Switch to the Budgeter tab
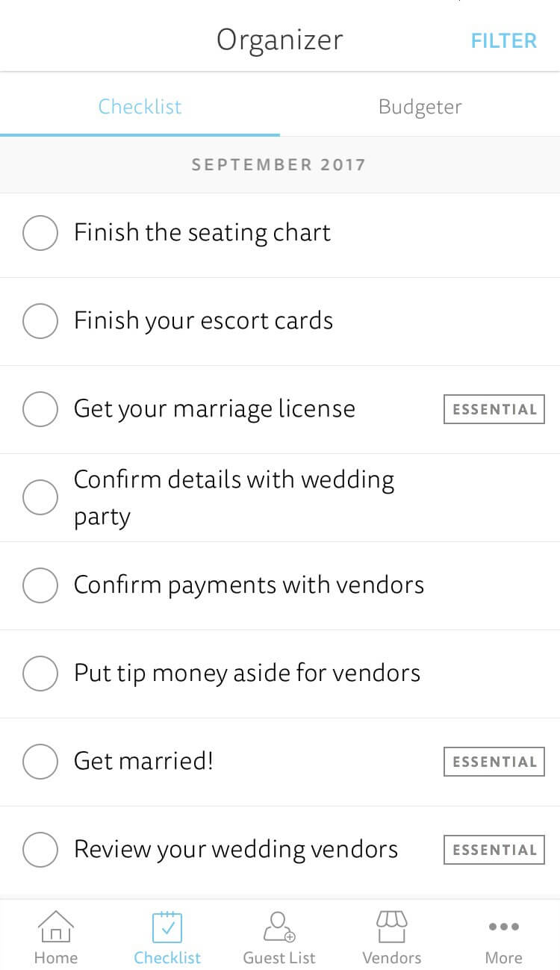560x970 pixels. tap(420, 107)
